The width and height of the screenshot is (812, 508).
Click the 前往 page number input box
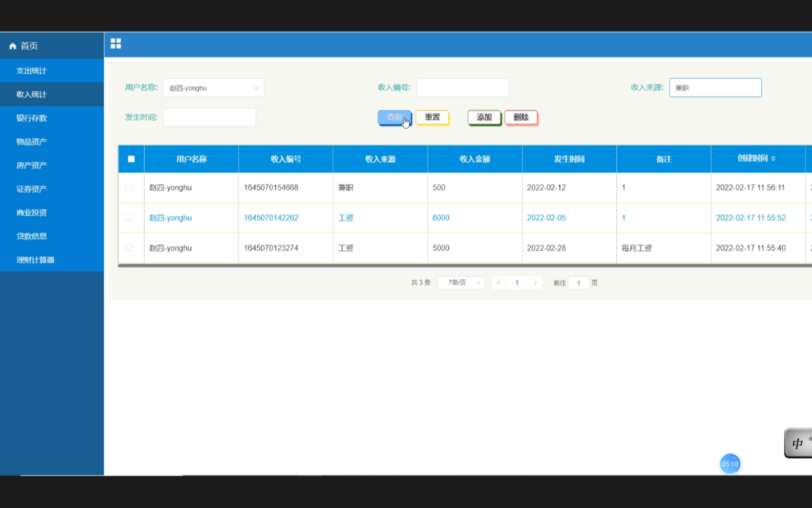coord(578,283)
